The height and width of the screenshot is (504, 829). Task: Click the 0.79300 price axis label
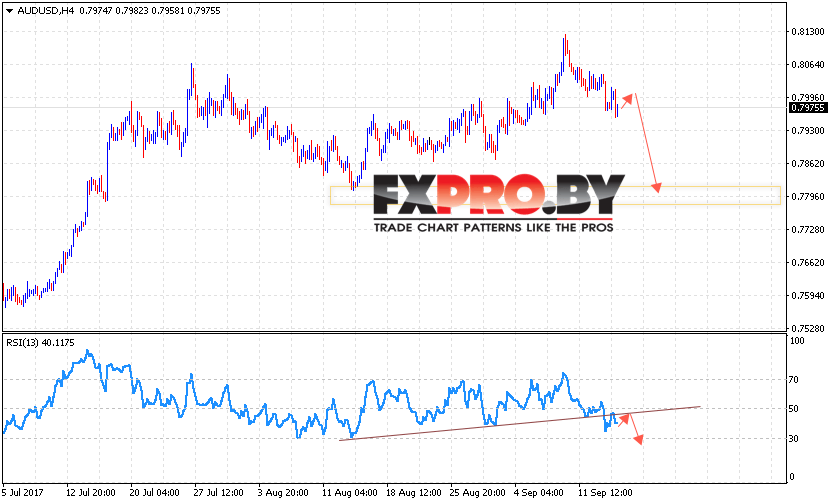click(807, 131)
